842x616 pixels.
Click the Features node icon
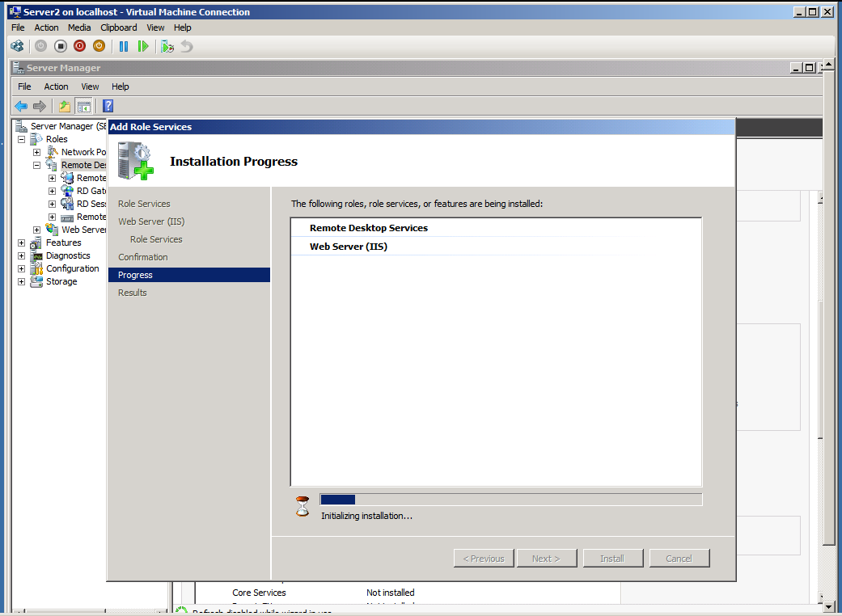pos(36,243)
